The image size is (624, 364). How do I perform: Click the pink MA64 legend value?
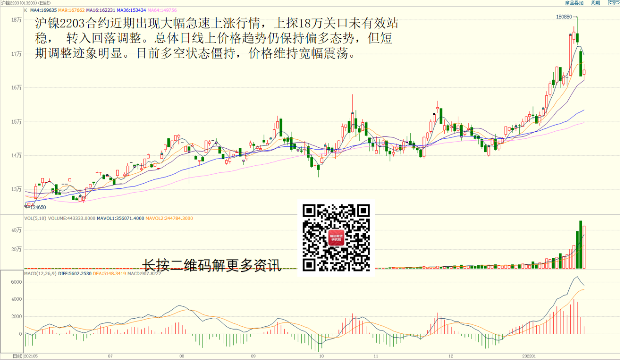pos(161,10)
